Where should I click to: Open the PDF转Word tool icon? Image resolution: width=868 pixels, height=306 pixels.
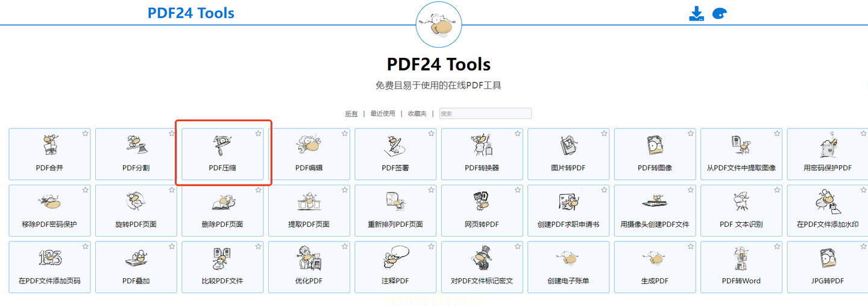(x=741, y=259)
